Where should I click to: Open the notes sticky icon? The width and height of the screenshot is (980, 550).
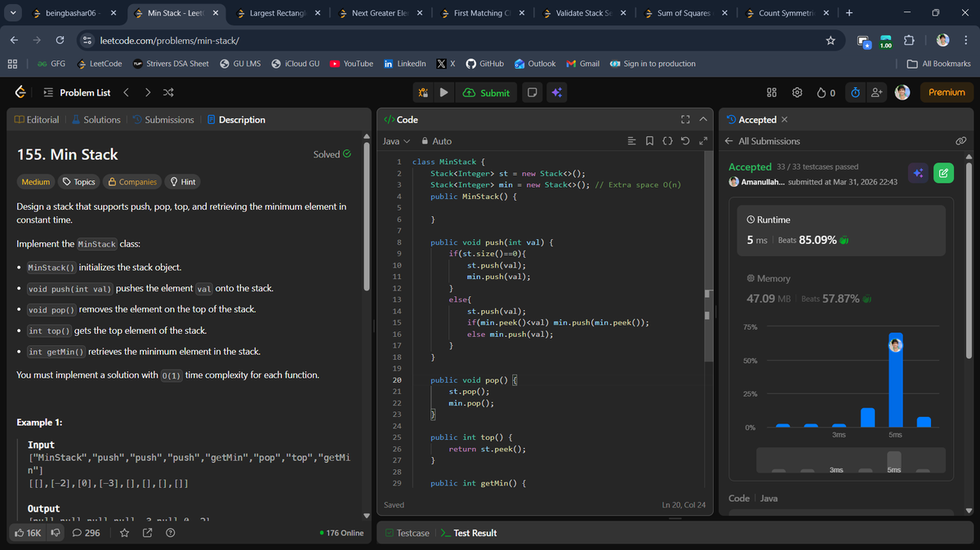click(532, 92)
